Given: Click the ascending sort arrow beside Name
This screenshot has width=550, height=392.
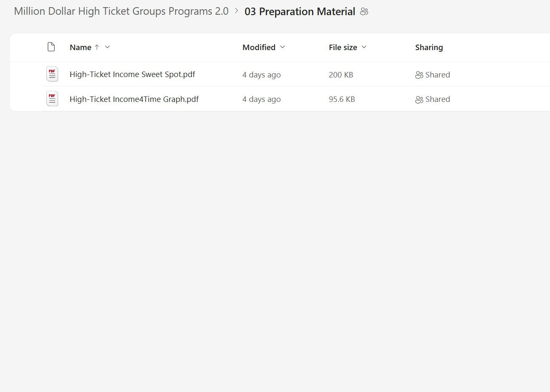Looking at the screenshot, I should point(97,47).
